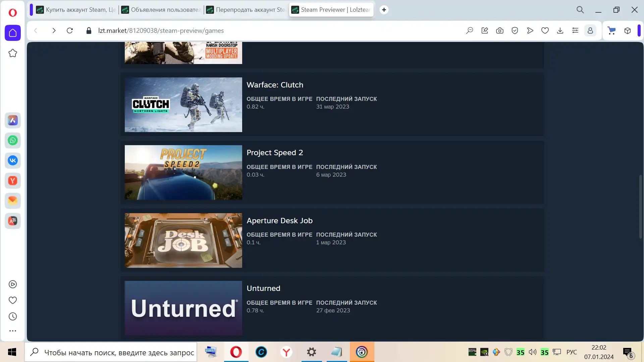Open profile account icon
The width and height of the screenshot is (644, 362).
tap(590, 31)
